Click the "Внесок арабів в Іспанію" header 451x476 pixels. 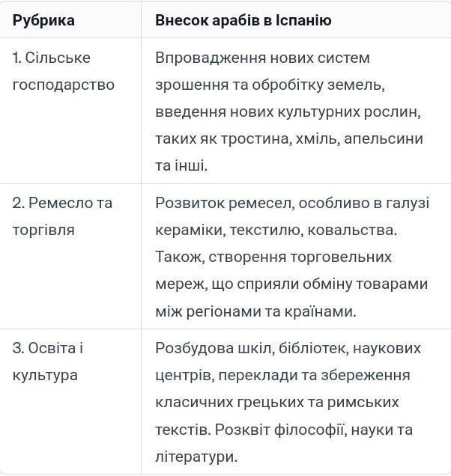[243, 20]
